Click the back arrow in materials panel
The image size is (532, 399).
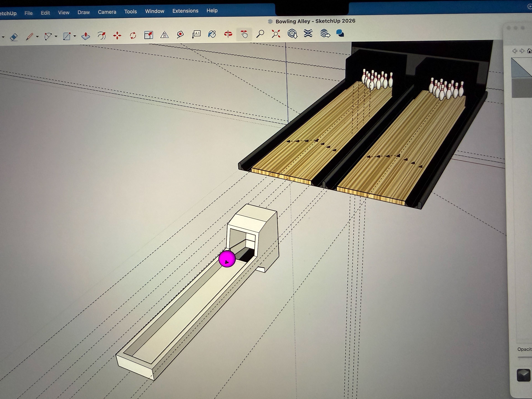coord(514,51)
